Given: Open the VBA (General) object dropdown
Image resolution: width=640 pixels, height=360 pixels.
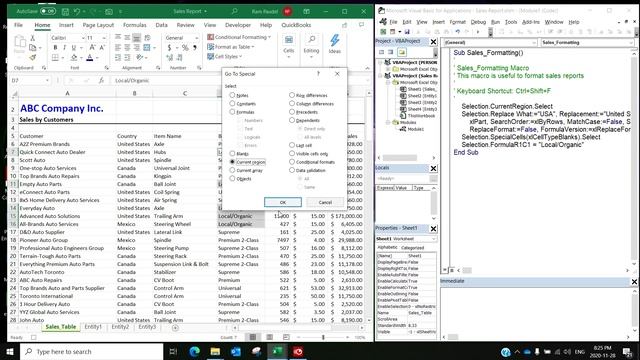Looking at the screenshot, I should (x=534, y=42).
